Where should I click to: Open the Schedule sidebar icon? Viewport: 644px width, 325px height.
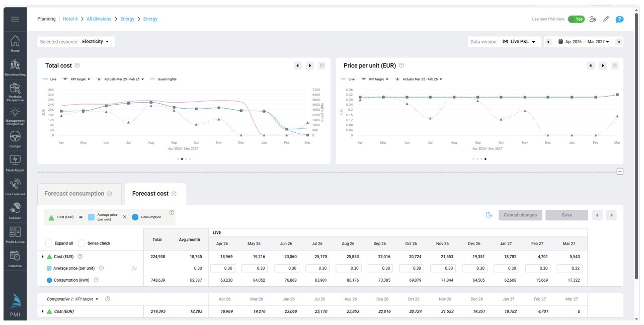pos(15,258)
